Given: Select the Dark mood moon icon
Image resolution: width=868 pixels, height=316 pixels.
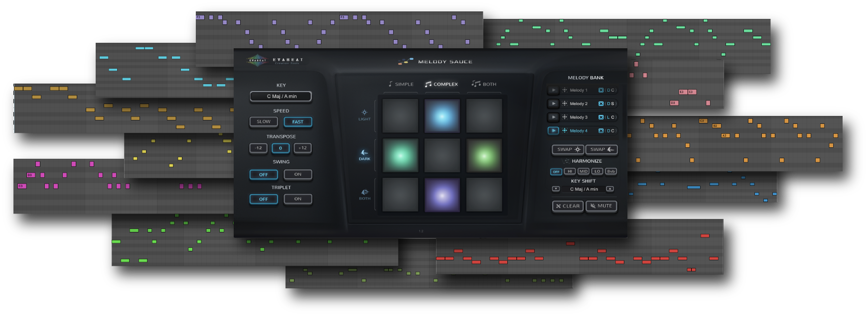Looking at the screenshot, I should click(364, 152).
